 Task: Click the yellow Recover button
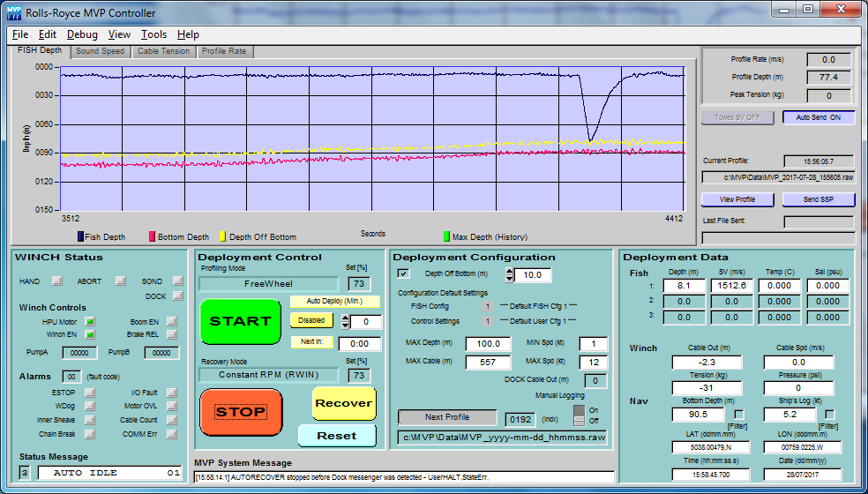tap(343, 403)
